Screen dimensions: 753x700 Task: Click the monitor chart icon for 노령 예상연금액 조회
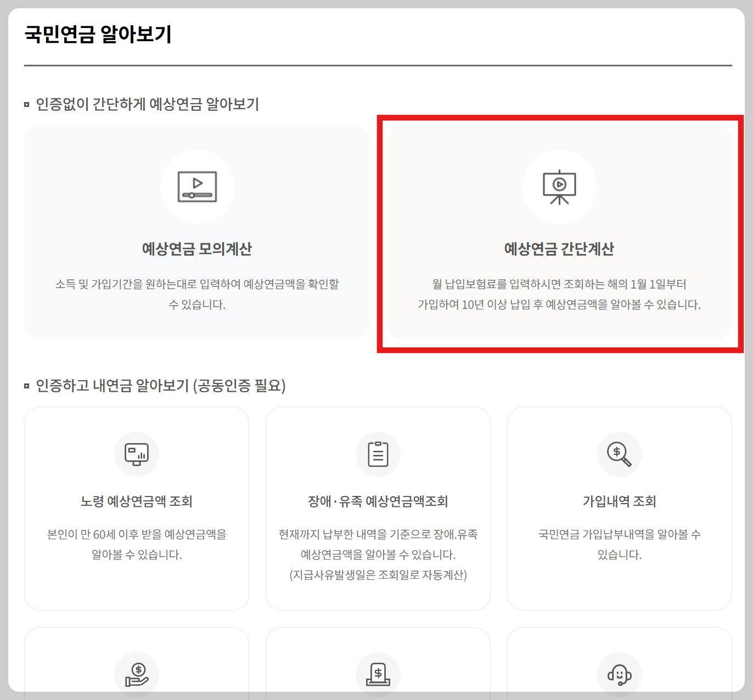tap(137, 454)
